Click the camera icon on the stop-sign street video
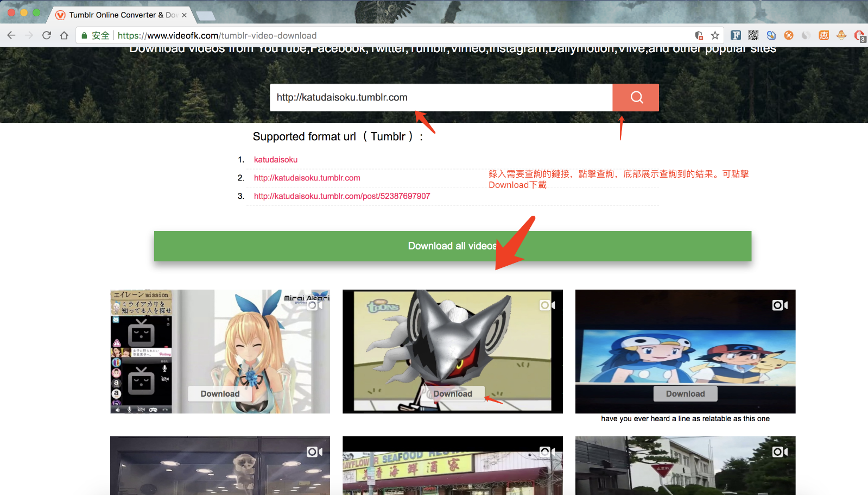 780,452
